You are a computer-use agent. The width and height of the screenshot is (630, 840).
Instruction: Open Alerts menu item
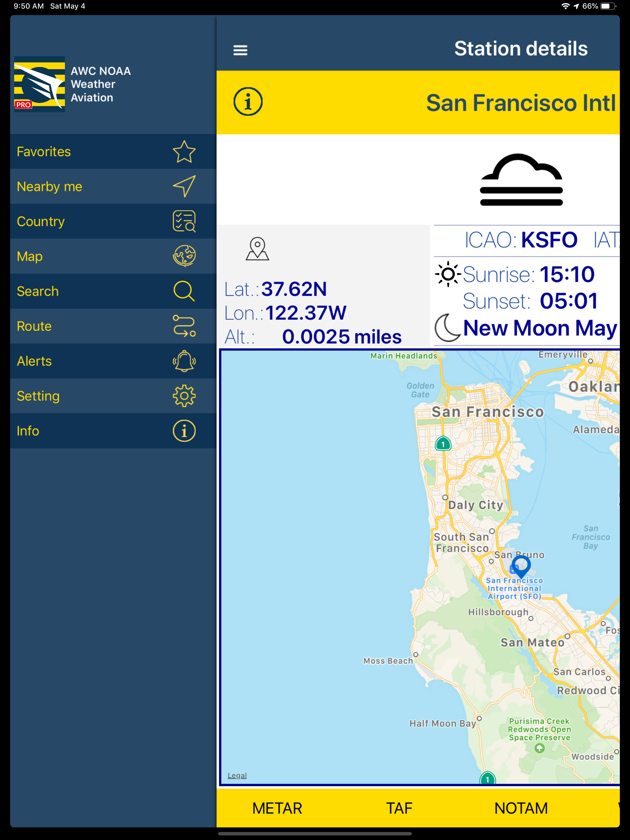(113, 361)
